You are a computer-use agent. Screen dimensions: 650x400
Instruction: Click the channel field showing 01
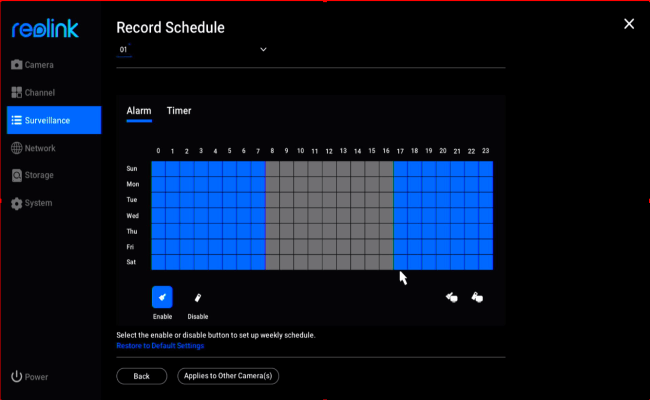[191, 50]
